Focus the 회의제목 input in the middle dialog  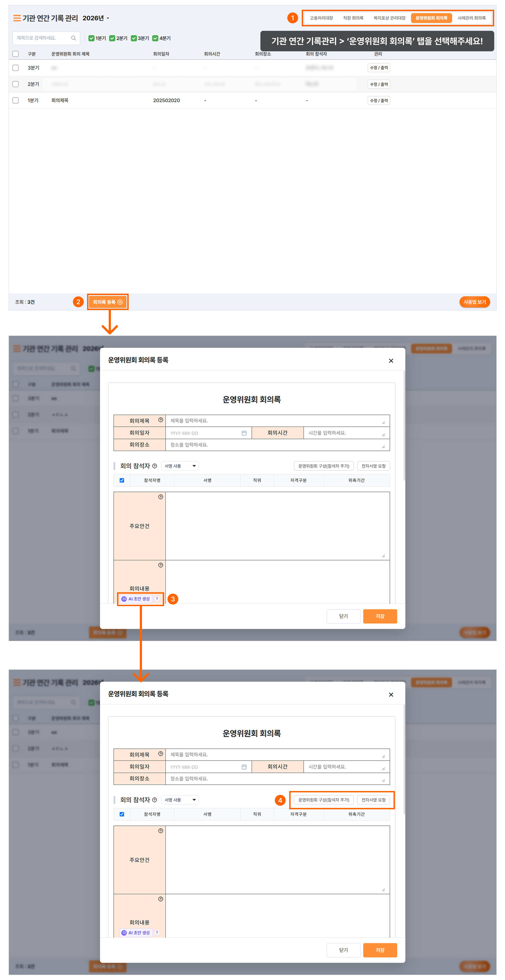click(278, 421)
